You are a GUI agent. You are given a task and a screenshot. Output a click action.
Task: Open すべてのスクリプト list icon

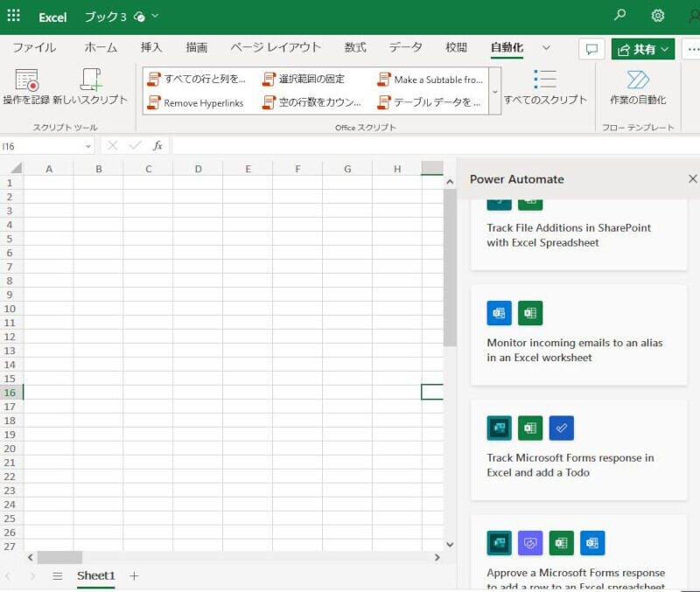pos(545,79)
